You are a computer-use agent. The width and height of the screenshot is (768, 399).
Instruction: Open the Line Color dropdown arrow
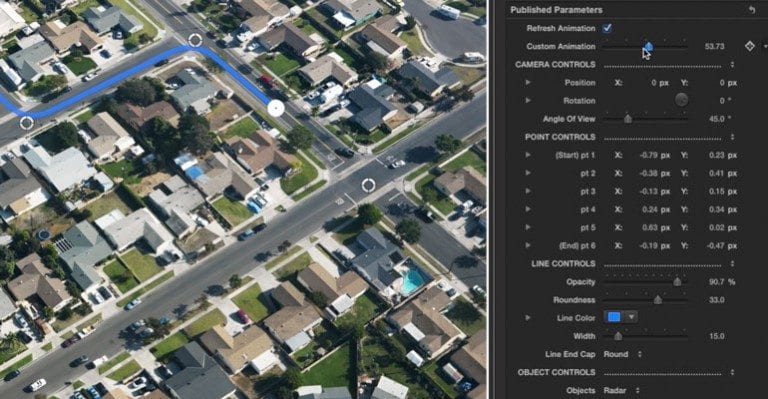pyautogui.click(x=631, y=317)
